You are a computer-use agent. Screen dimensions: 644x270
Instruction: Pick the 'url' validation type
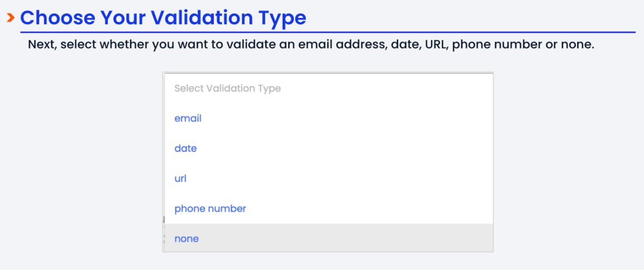(x=180, y=178)
